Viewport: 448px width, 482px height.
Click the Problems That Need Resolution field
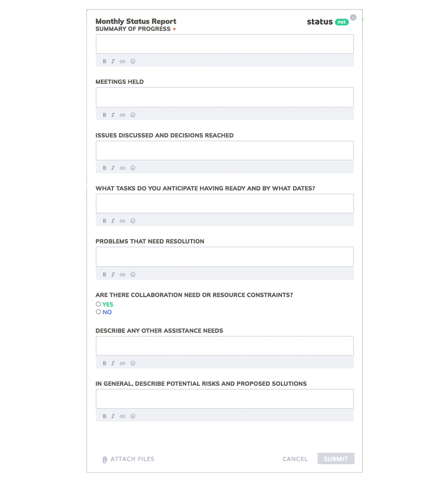click(x=224, y=256)
